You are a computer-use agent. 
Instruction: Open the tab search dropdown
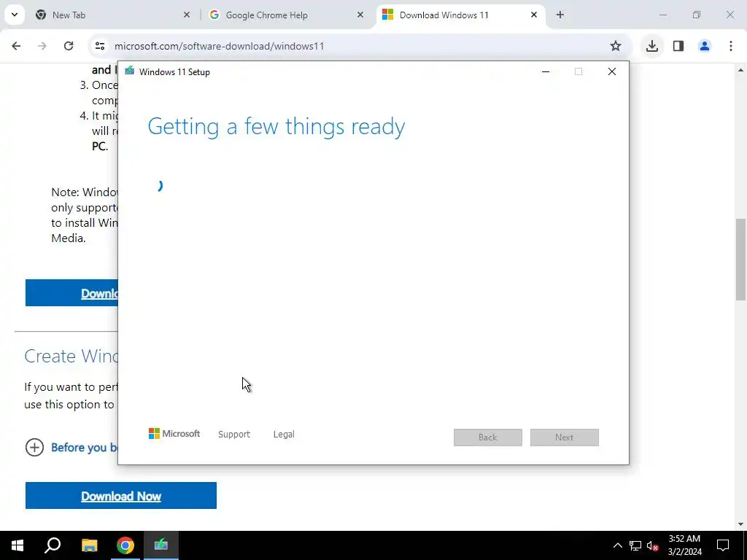point(15,15)
